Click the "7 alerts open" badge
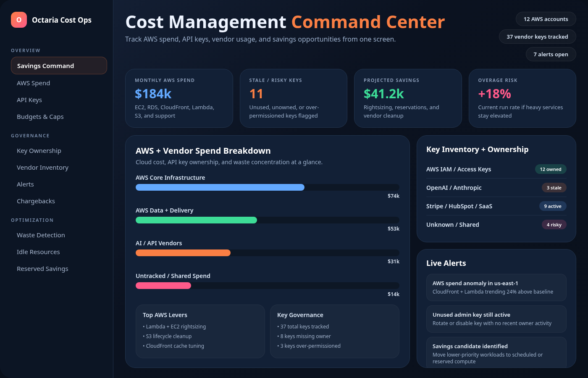Screen dimensions: 588x378 [551, 54]
